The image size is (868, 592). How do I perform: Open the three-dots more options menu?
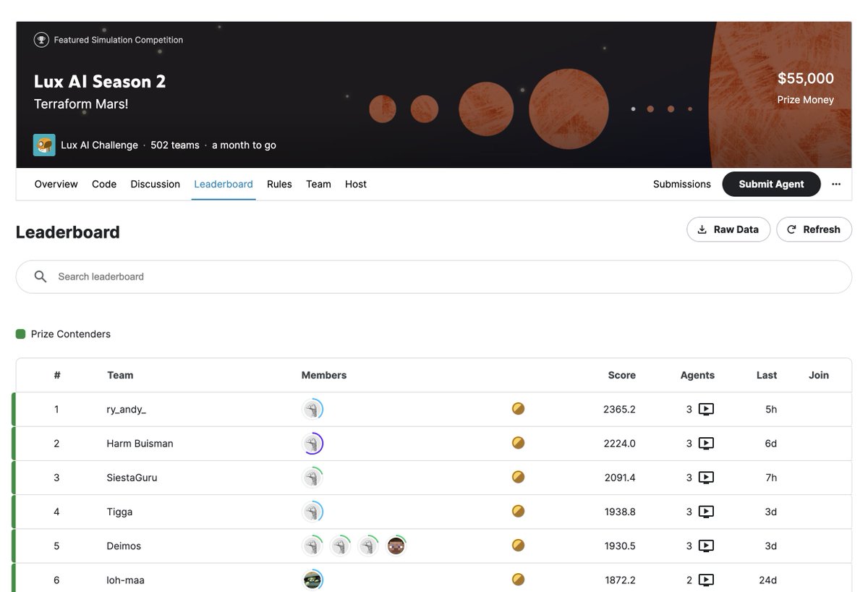point(836,184)
